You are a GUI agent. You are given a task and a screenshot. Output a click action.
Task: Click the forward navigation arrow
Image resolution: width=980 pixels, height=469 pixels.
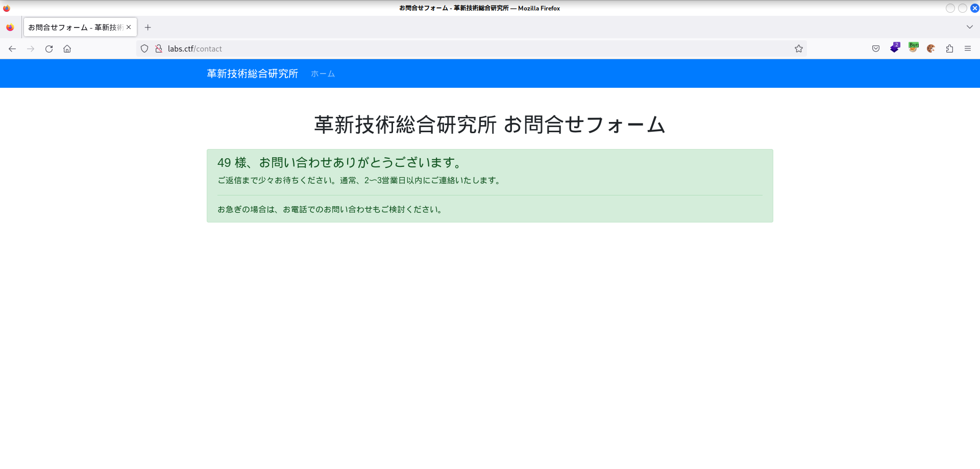click(x=31, y=48)
